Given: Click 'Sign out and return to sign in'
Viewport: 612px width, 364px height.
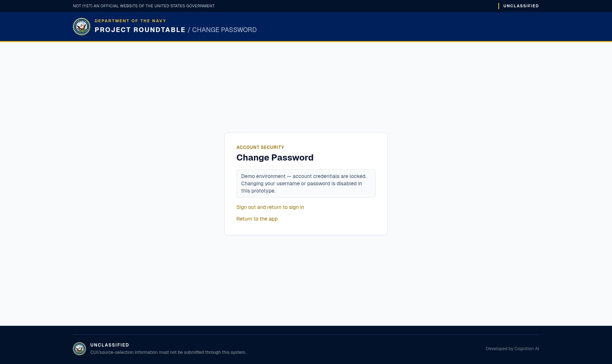Looking at the screenshot, I should pos(270,207).
